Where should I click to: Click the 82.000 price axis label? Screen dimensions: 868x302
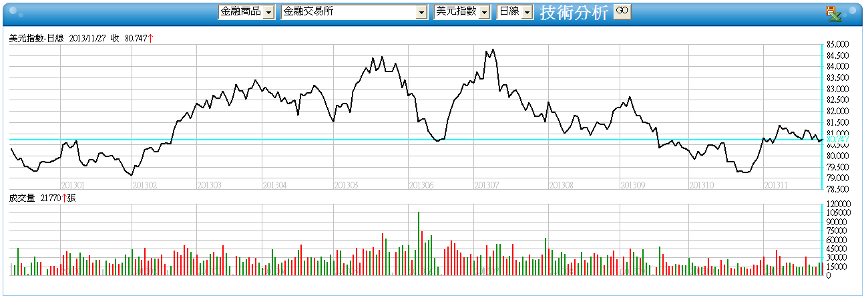[837, 111]
